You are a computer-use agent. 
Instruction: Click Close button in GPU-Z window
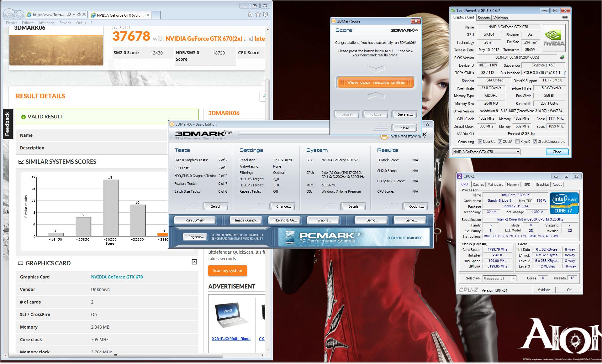557,152
